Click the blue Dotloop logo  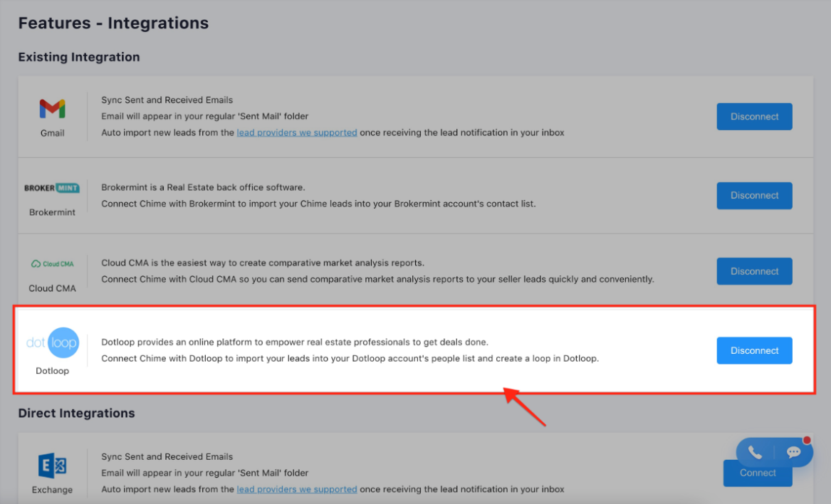pos(52,343)
